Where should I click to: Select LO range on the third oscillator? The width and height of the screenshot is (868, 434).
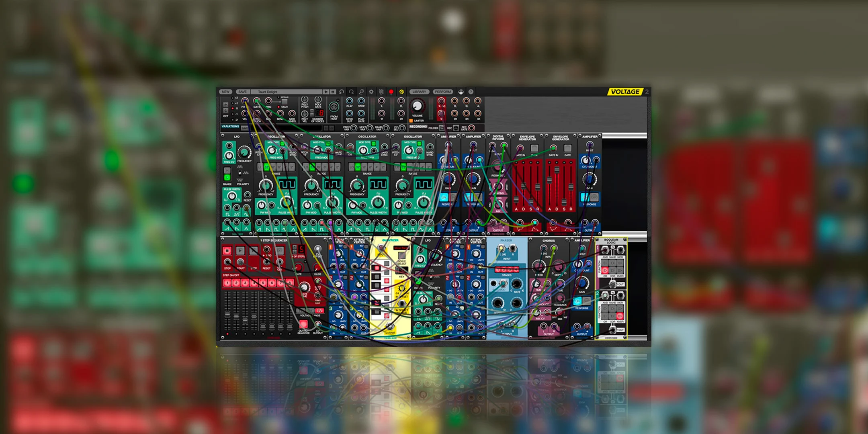pyautogui.click(x=352, y=167)
